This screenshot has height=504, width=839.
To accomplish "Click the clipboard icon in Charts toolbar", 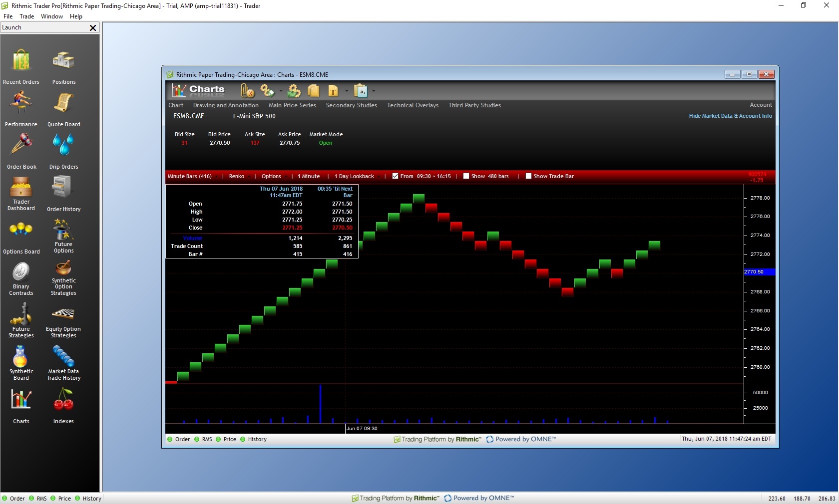I will (361, 91).
